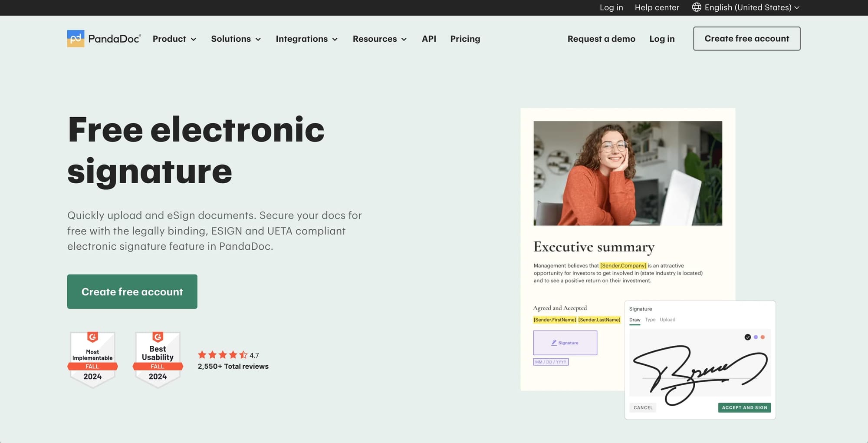Click the five-star rating icons

[222, 355]
